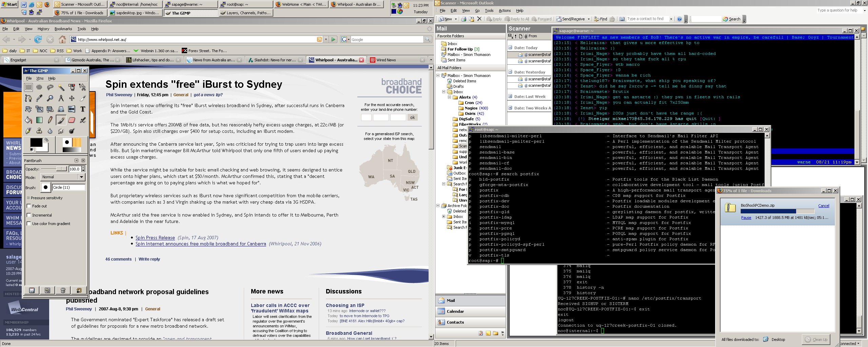Choose the Bucket Fill tool

28,120
